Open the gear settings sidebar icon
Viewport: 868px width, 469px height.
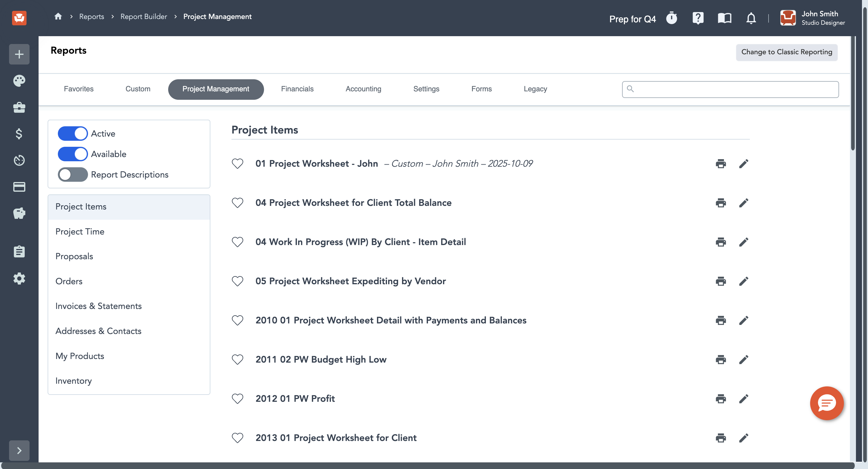19,278
